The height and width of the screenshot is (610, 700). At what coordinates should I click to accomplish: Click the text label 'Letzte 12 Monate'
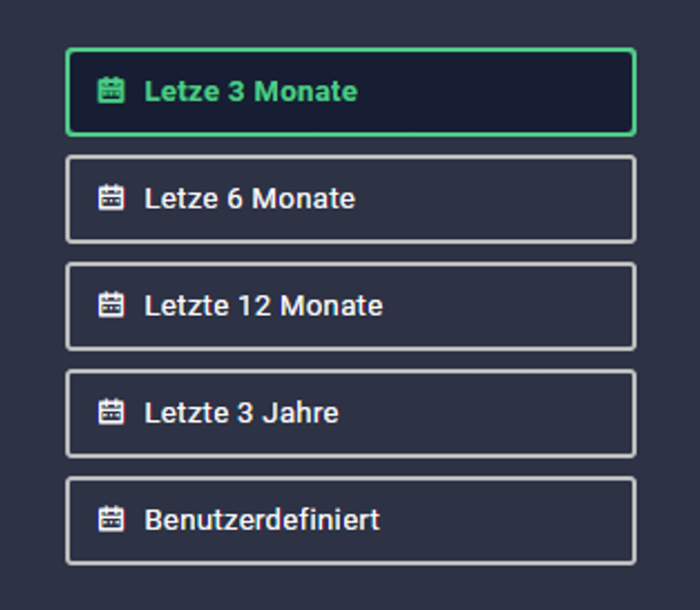tap(264, 305)
